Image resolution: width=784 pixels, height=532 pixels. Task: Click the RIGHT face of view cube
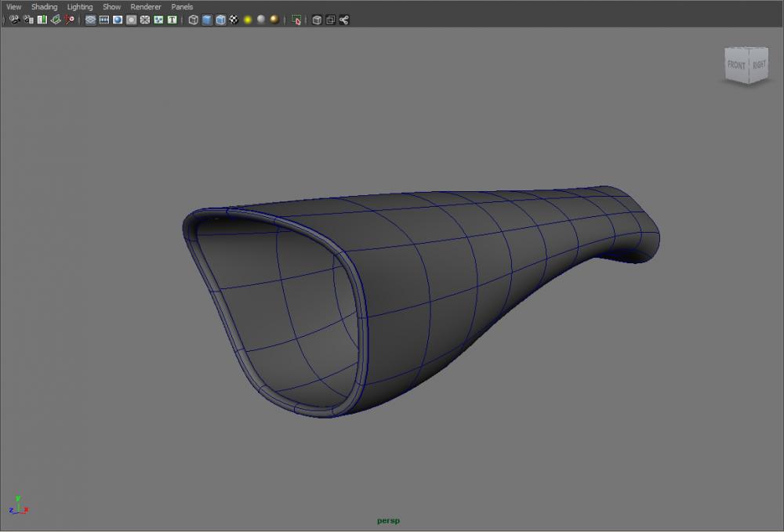click(759, 66)
